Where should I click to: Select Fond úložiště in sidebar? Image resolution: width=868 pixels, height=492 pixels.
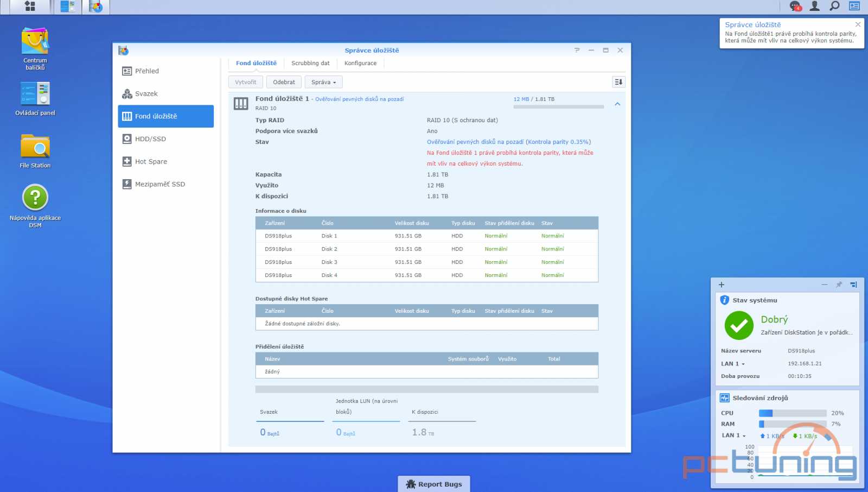[x=166, y=116]
